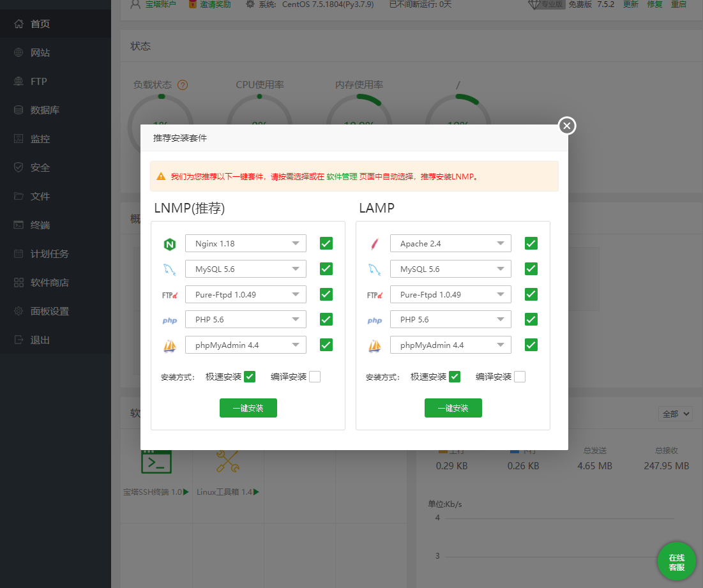Uncheck PHP 5.6 in LAMP
Viewport: 703px width, 588px height.
click(531, 320)
